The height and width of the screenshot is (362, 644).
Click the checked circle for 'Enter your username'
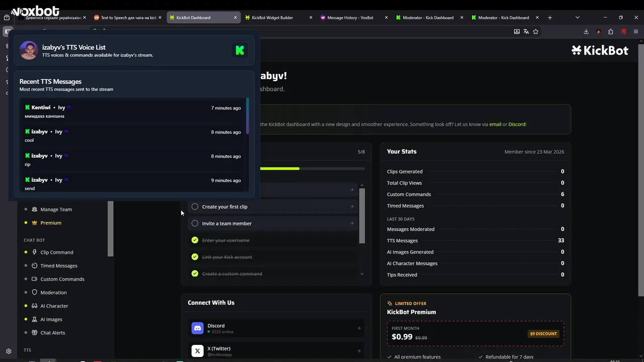tap(195, 240)
